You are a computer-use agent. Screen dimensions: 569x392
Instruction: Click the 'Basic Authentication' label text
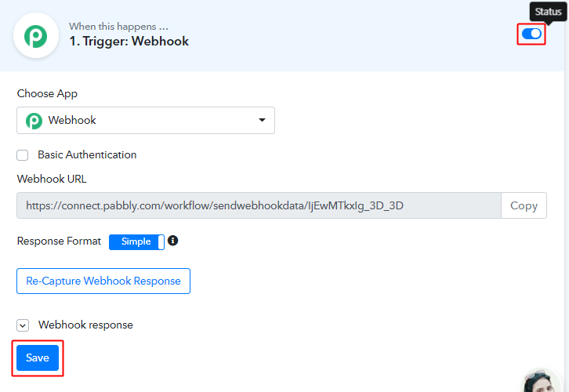[87, 155]
